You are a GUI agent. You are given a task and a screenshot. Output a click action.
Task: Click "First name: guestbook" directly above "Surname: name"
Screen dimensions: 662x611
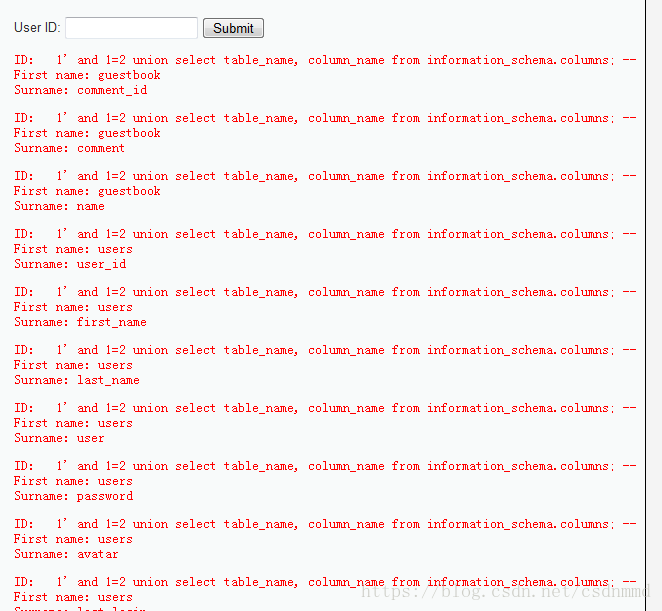pos(87,191)
